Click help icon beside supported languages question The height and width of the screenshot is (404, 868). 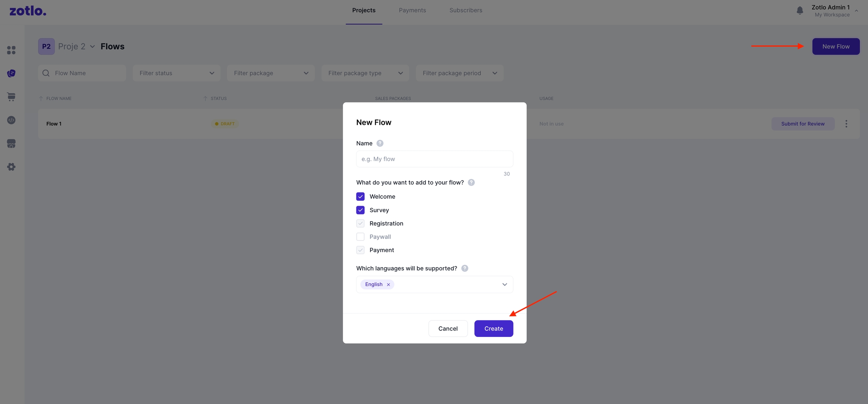point(465,268)
